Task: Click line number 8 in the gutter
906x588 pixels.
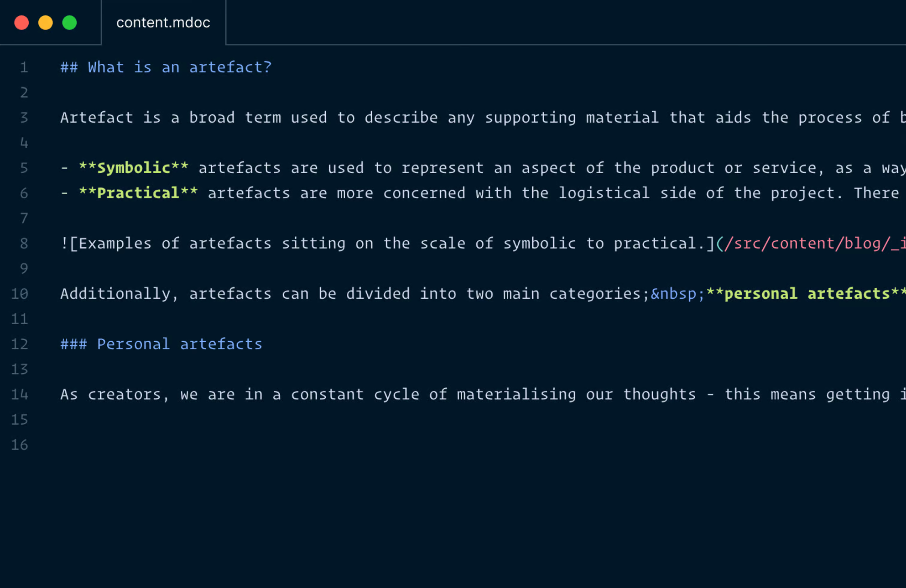Action: pyautogui.click(x=24, y=243)
